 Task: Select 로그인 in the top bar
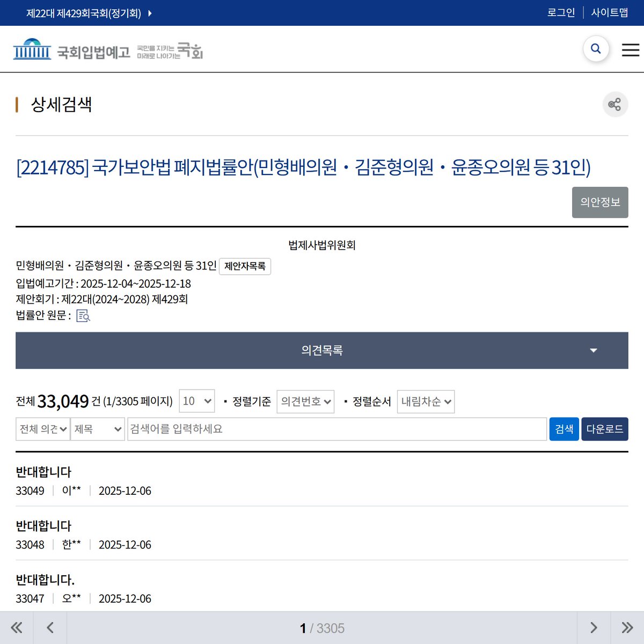[561, 12]
